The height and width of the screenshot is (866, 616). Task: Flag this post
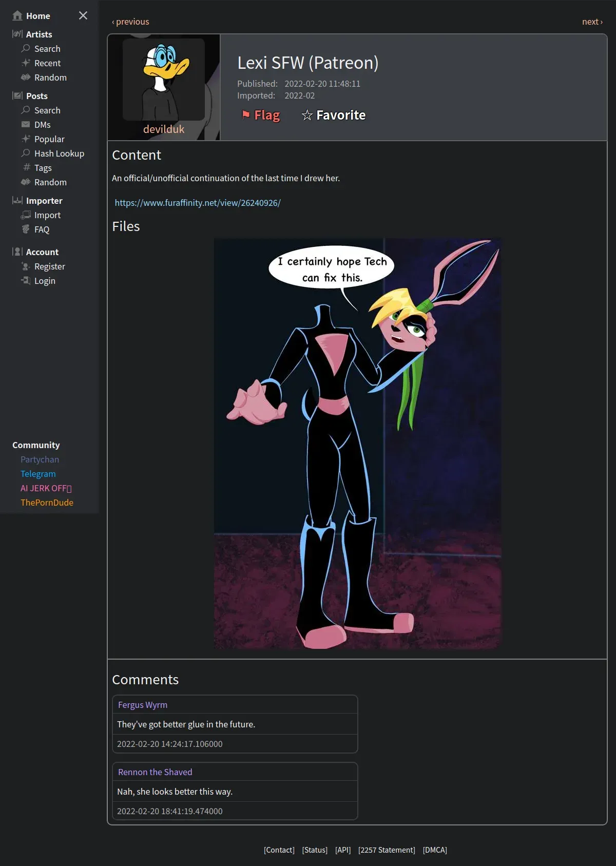tap(261, 115)
